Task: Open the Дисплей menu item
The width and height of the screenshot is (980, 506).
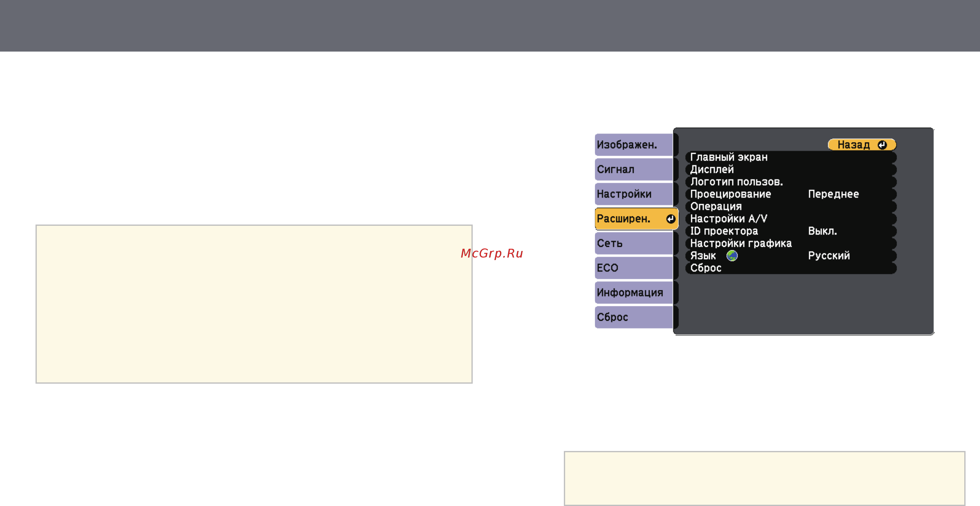Action: click(x=791, y=170)
